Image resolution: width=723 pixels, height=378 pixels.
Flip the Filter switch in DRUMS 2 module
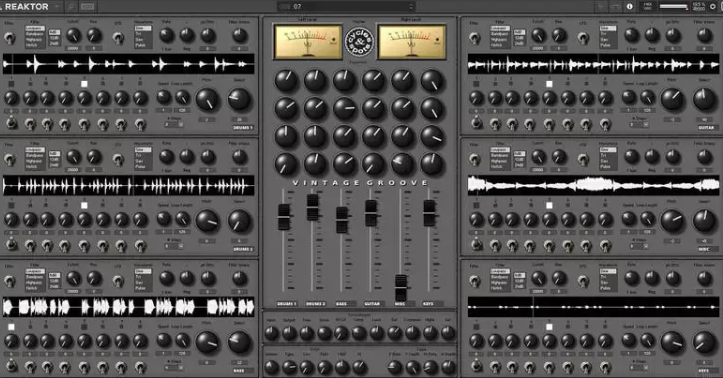click(x=9, y=160)
